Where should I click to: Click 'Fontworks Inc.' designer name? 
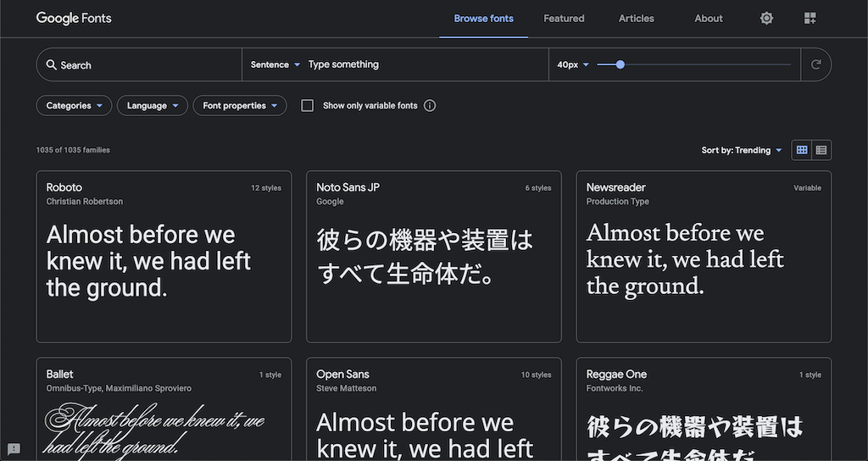coord(615,388)
